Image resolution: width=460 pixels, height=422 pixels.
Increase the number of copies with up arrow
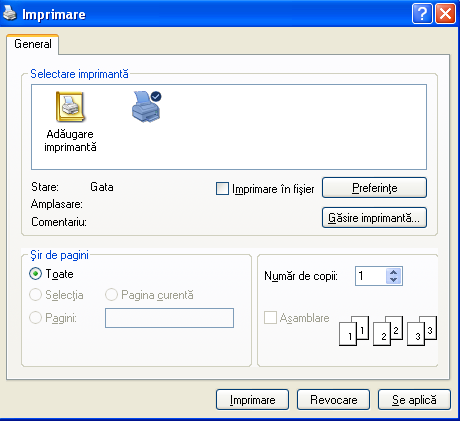[394, 272]
